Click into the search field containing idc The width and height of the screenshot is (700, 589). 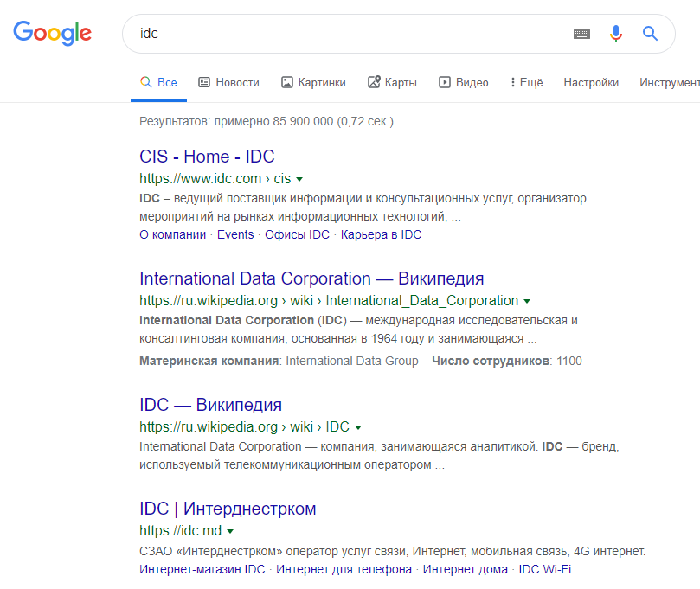click(348, 34)
